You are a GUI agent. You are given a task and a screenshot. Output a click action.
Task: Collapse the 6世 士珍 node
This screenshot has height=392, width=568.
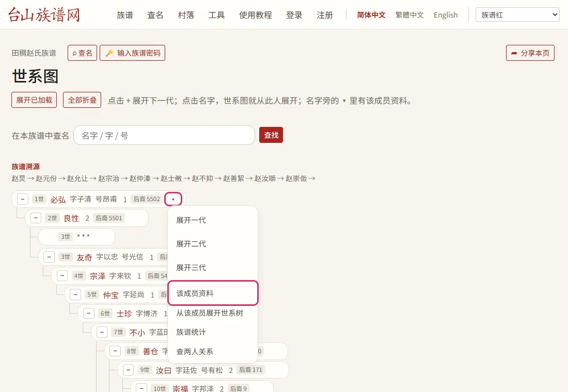click(x=89, y=314)
